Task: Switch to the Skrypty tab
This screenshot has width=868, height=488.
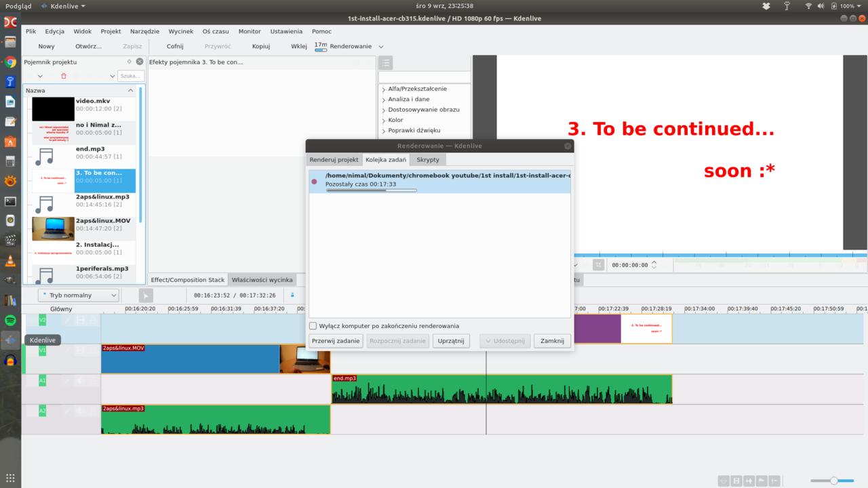Action: coord(428,160)
